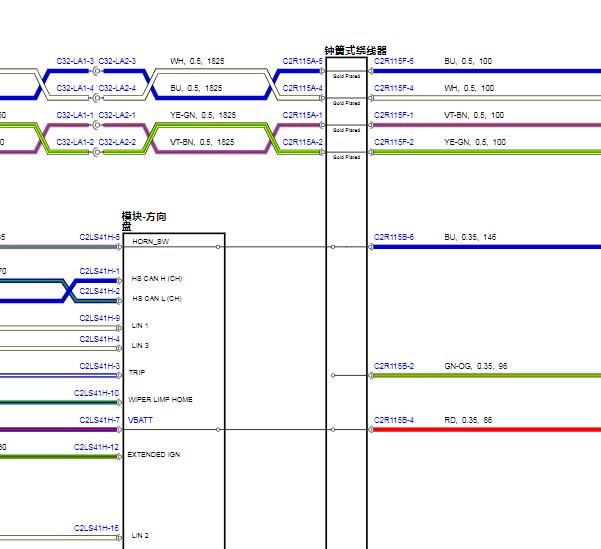
Task: Click the red wire from C2R115B-4
Action: (487, 430)
